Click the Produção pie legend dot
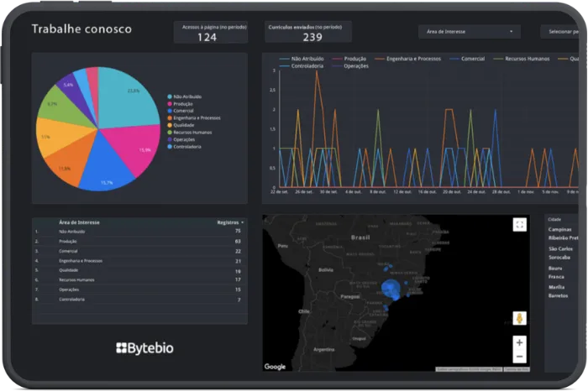This screenshot has width=588, height=391. pyautogui.click(x=170, y=104)
